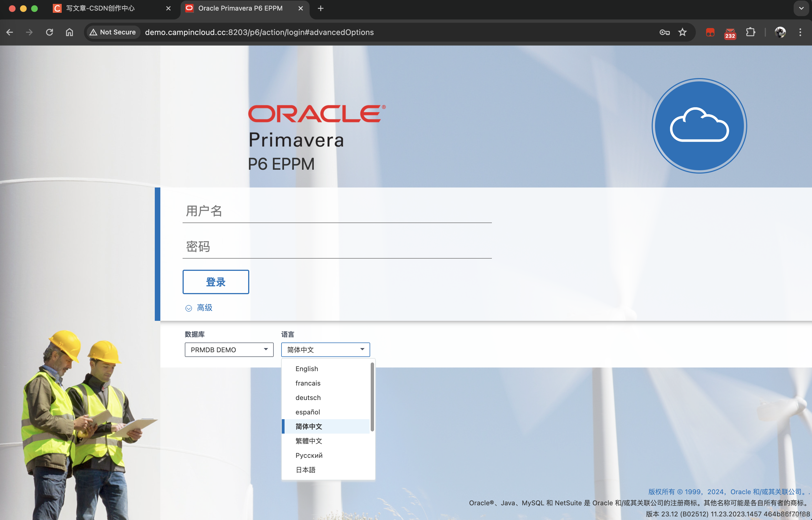Click the blue cloud icon
This screenshot has width=812, height=520.
pos(699,126)
